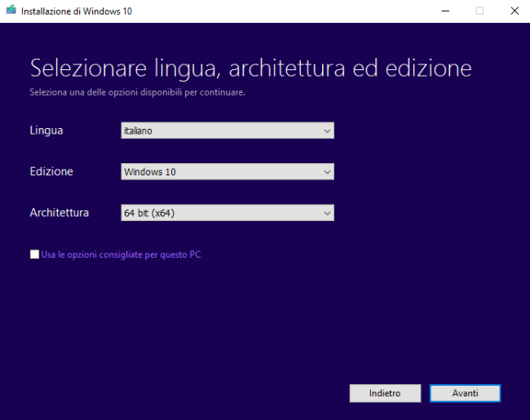
Task: Click the 'Usa le opzioni consigliate per questo PC' label
Action: [x=121, y=254]
